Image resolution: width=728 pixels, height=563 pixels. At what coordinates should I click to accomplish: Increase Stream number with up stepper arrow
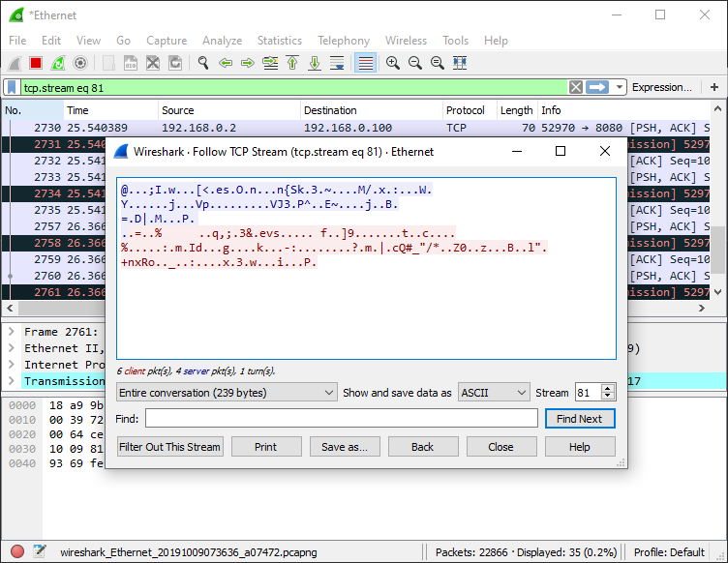pyautogui.click(x=608, y=389)
